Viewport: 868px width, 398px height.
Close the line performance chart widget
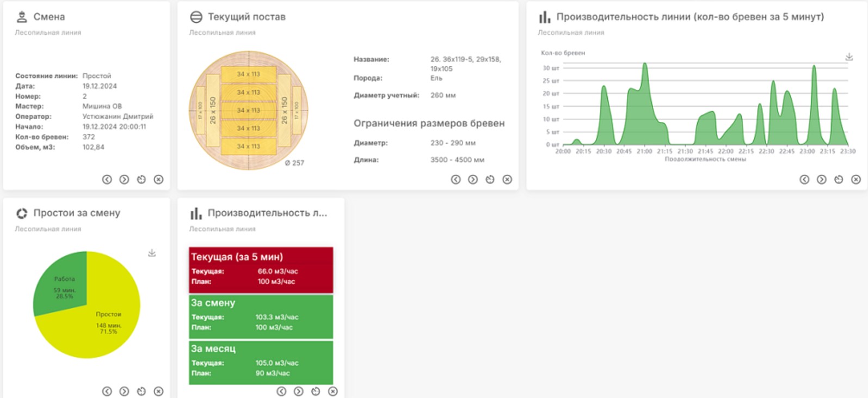pos(856,180)
